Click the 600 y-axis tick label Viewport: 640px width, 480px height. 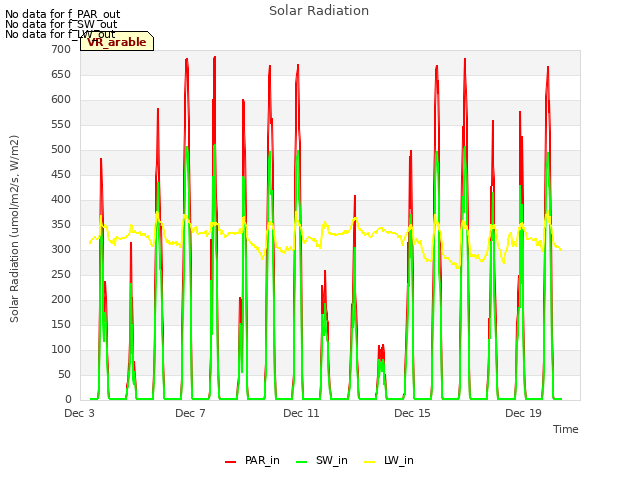click(61, 100)
